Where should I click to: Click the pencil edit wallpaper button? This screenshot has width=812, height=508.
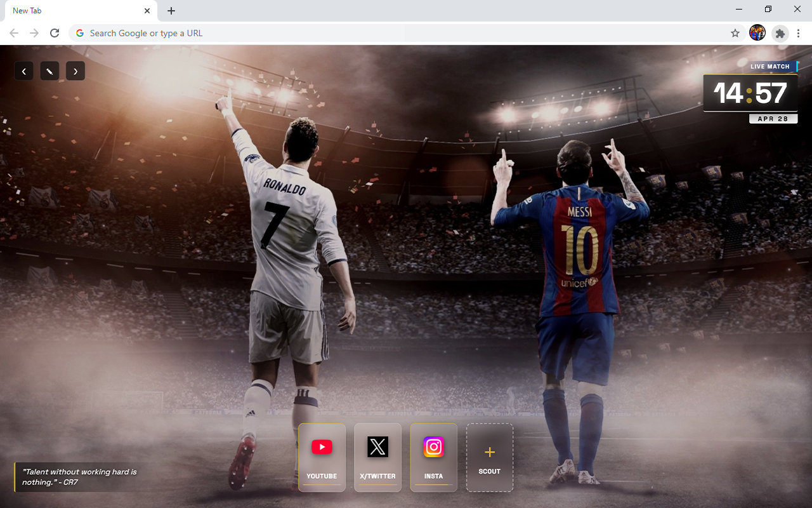point(49,71)
